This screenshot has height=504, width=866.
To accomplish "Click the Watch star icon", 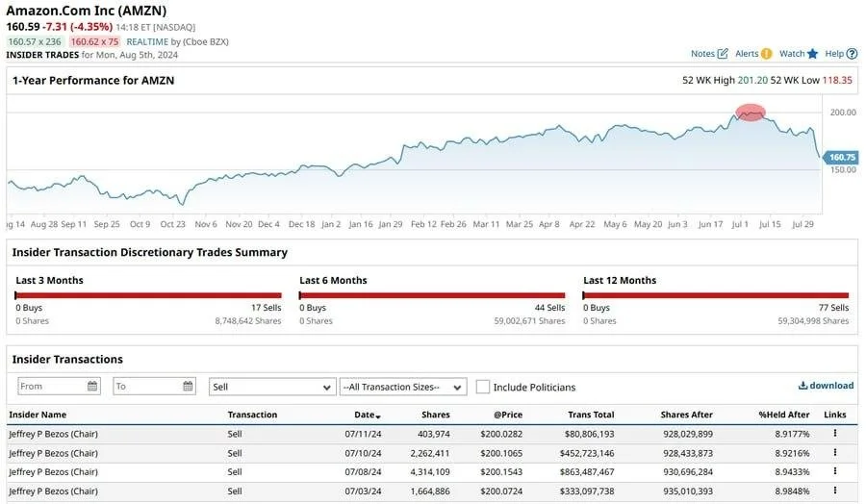I will pyautogui.click(x=812, y=54).
